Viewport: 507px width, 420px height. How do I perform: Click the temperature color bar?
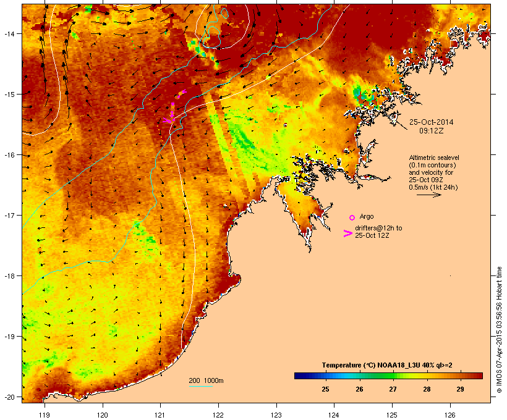tap(388, 376)
